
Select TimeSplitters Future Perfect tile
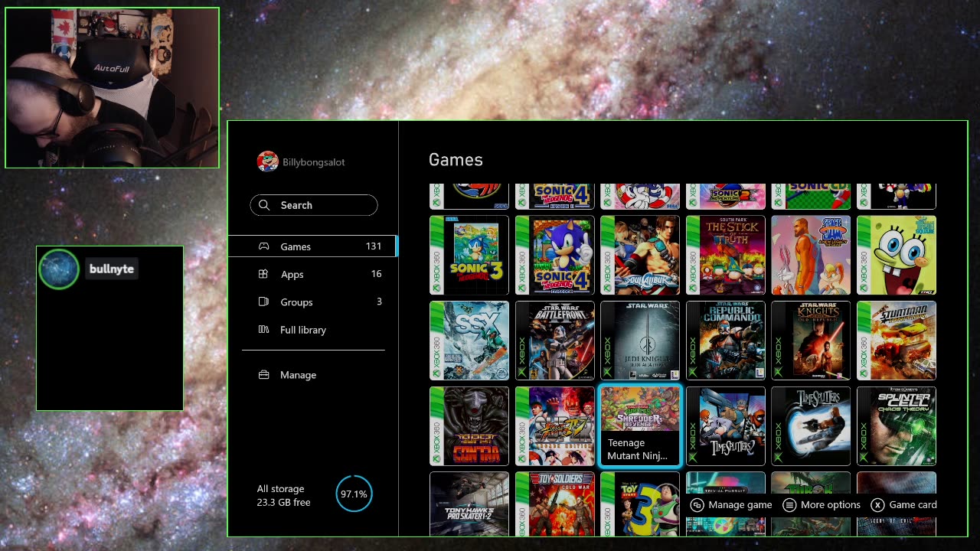click(811, 426)
